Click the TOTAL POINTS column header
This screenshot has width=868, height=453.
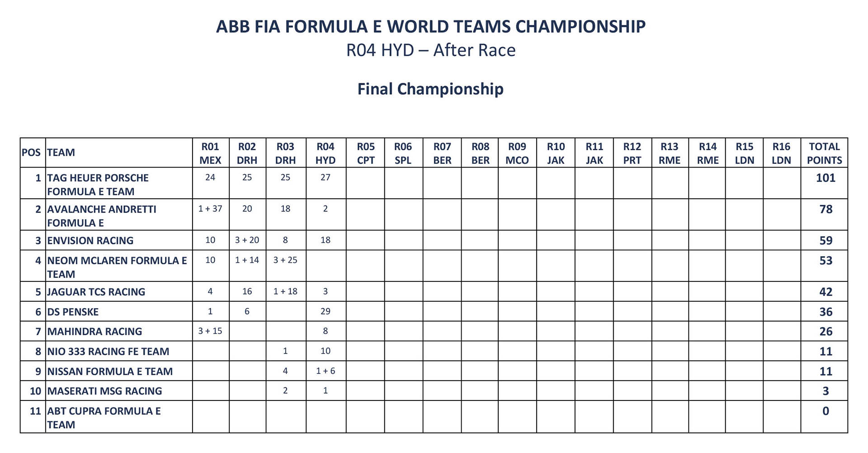(824, 153)
